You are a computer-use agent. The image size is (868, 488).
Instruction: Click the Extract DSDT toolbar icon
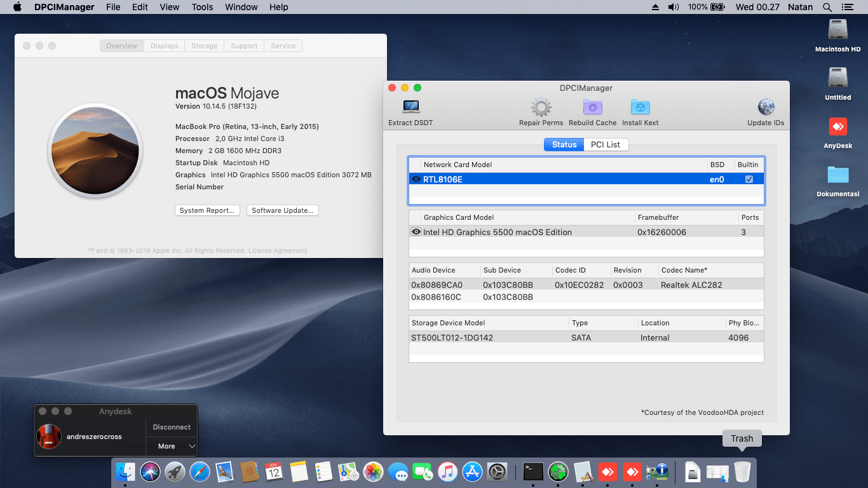[x=410, y=107]
